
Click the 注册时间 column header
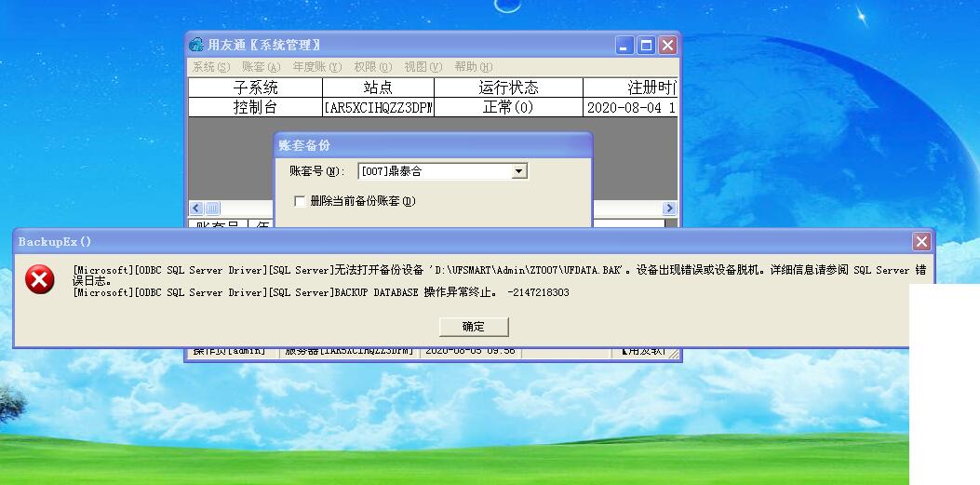click(x=631, y=88)
